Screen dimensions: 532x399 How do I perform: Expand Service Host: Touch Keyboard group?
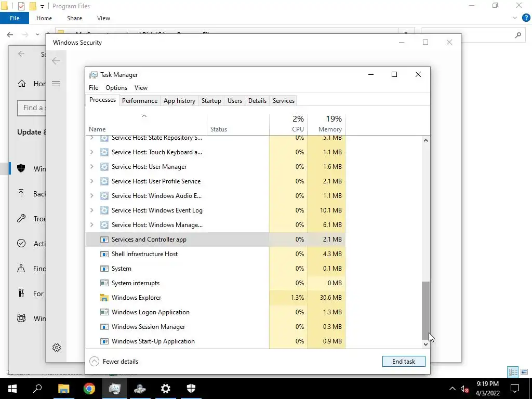point(91,152)
